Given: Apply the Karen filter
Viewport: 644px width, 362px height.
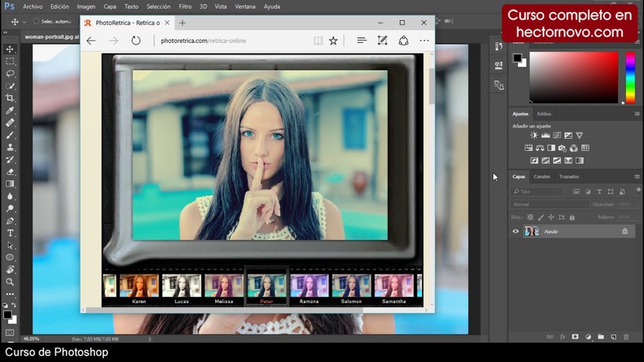Looking at the screenshot, I should coord(139,287).
